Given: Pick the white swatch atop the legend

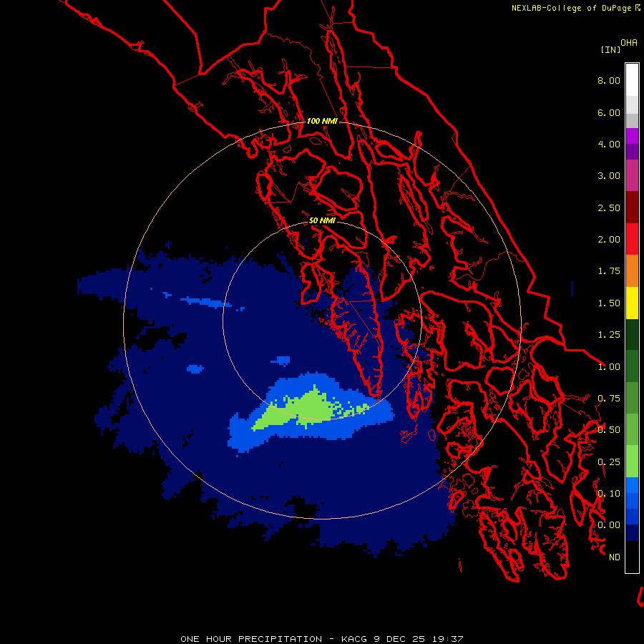Looking at the screenshot, I should (632, 80).
